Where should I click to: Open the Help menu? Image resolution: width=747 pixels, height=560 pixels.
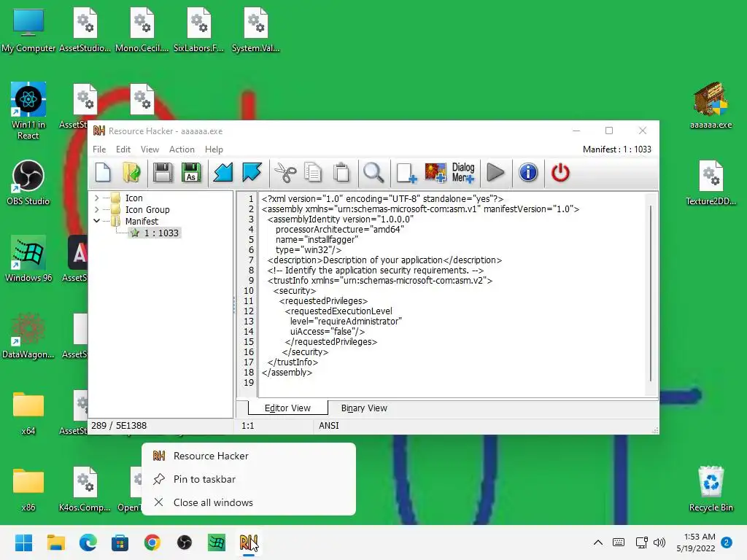coord(214,149)
